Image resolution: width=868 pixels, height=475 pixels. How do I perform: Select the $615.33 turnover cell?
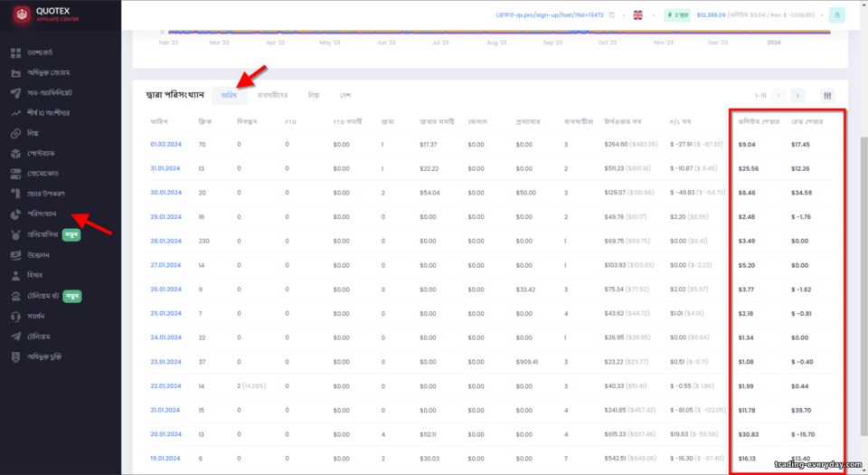tap(630, 434)
